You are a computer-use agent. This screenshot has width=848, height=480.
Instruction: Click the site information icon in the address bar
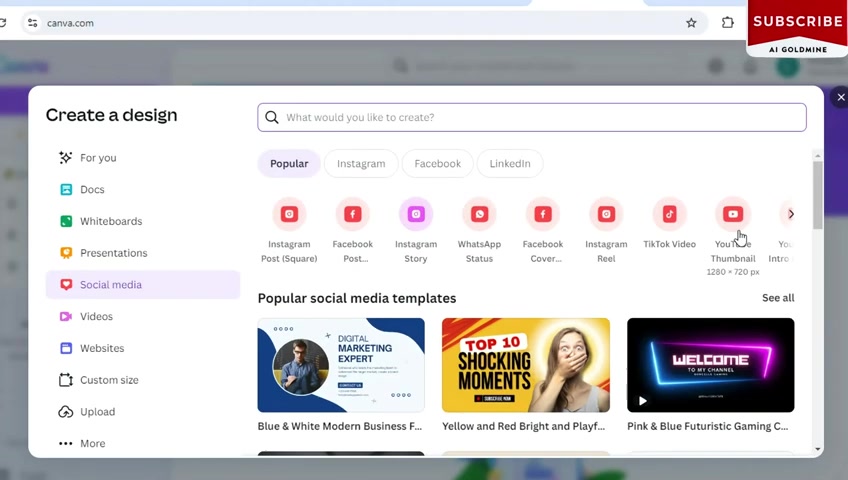point(32,23)
